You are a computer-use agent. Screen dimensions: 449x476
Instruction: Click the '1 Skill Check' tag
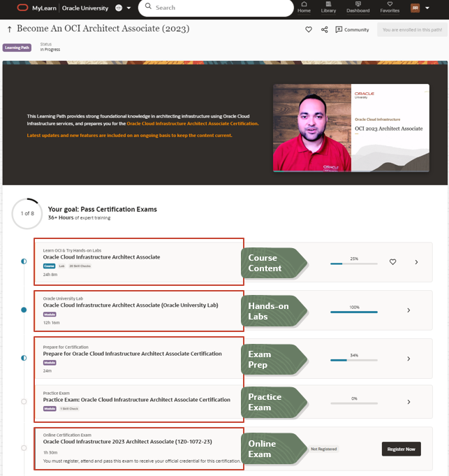point(69,409)
